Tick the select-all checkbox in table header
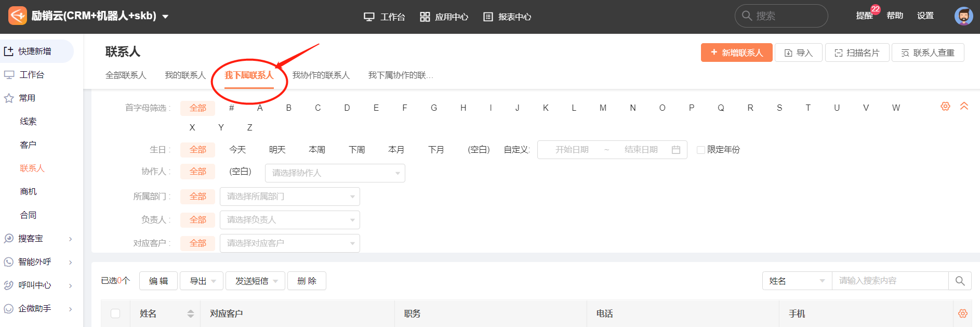This screenshot has width=980, height=327. coord(115,313)
